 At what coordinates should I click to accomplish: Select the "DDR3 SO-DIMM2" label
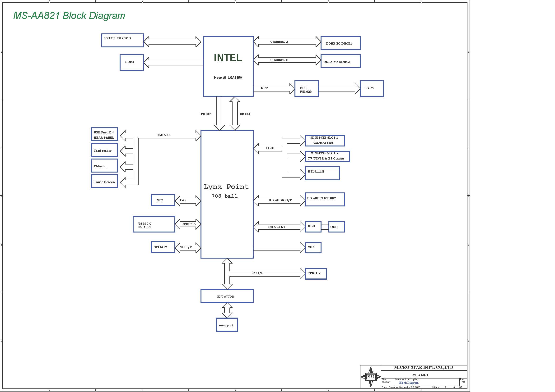coord(336,62)
